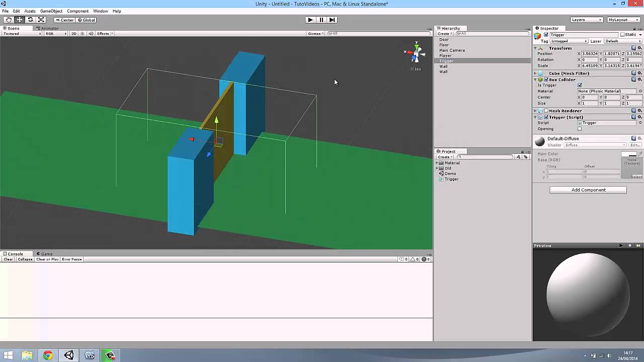Click the Trigger object cube icon in Inspector
644x362 pixels.
click(x=537, y=35)
